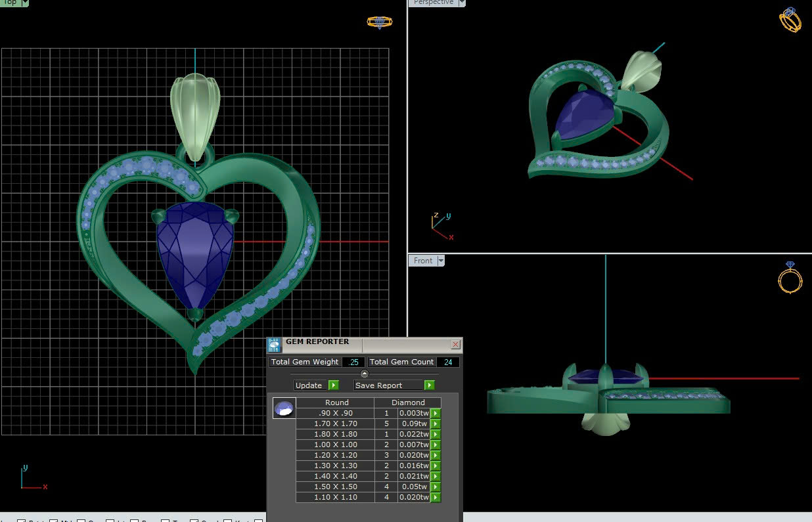Screen dimensions: 812x522
Task: Click green arrow next to Update
Action: click(x=333, y=385)
